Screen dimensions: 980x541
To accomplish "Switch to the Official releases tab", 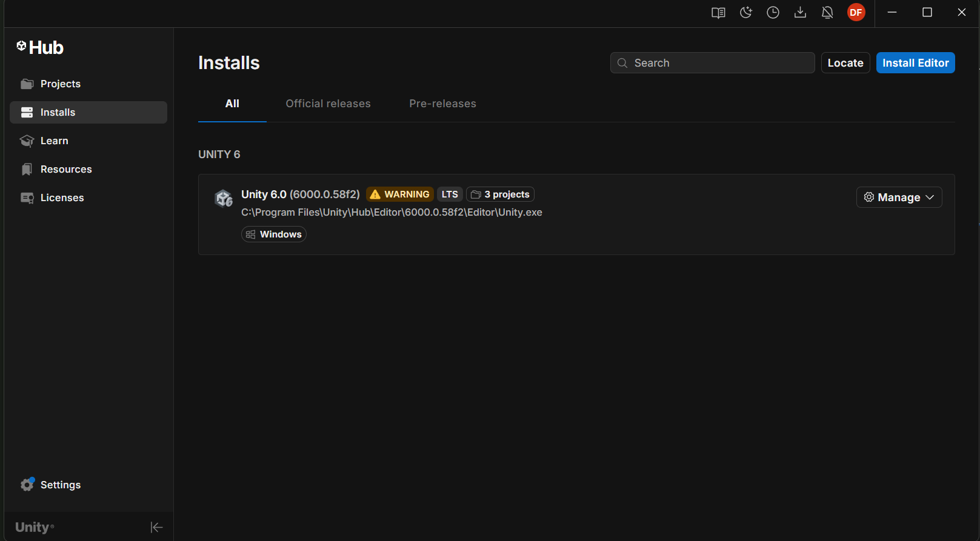I will point(328,104).
